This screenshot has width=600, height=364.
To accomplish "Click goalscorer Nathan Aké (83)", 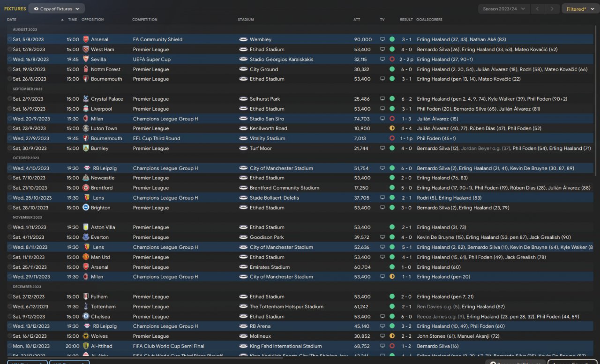I will (487, 39).
